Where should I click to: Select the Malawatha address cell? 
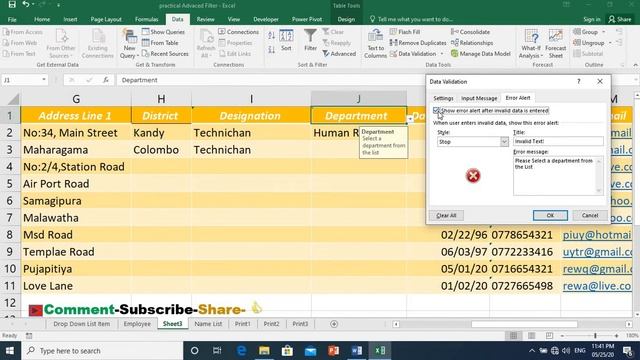pyautogui.click(x=76, y=218)
